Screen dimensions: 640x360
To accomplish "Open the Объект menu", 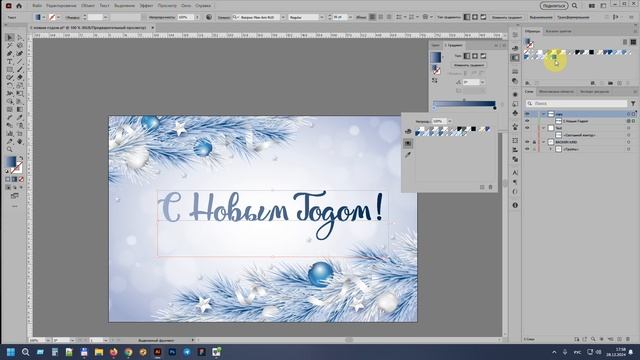I will (x=88, y=6).
